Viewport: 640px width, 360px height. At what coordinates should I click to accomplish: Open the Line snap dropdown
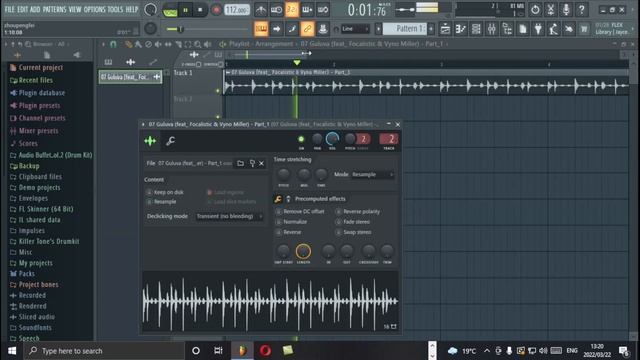click(x=355, y=29)
